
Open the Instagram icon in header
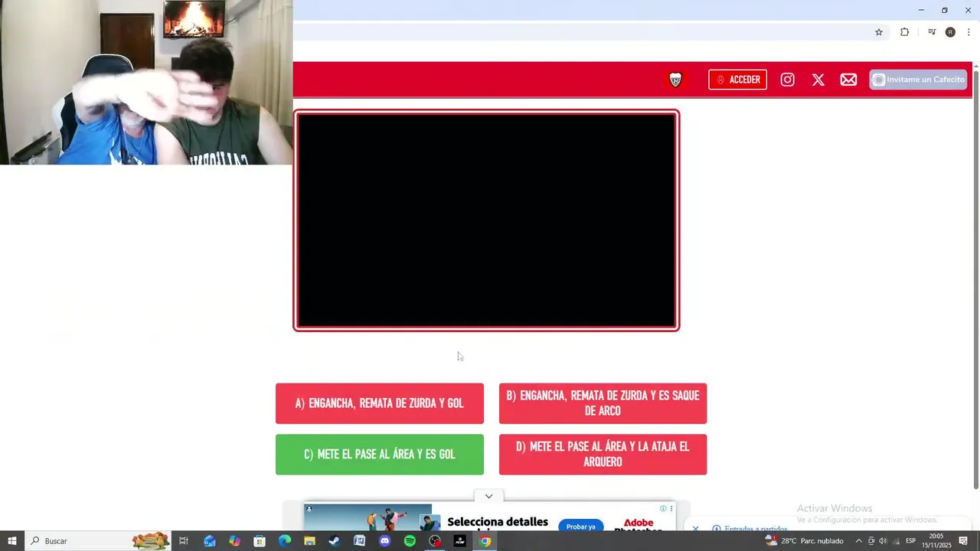tap(787, 80)
